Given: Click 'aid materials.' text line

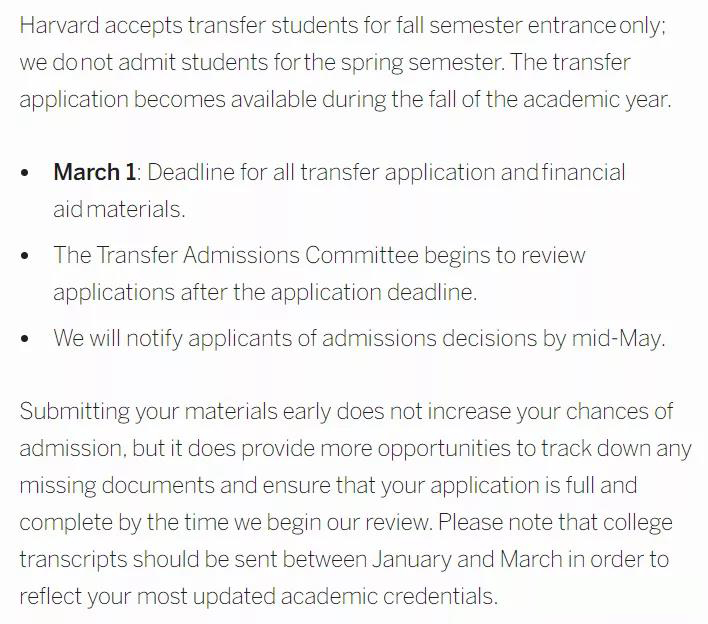Looking at the screenshot, I should [119, 210].
